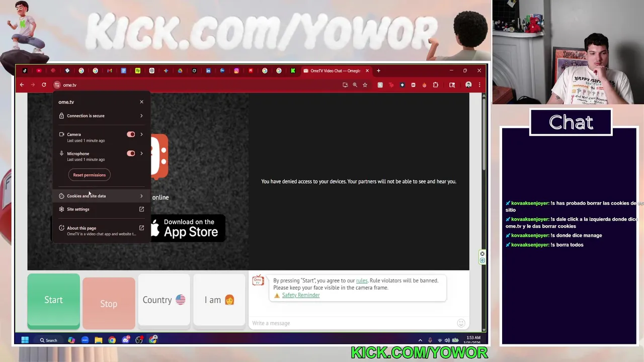Open File Explorer from the taskbar
The width and height of the screenshot is (644, 362).
click(99, 340)
